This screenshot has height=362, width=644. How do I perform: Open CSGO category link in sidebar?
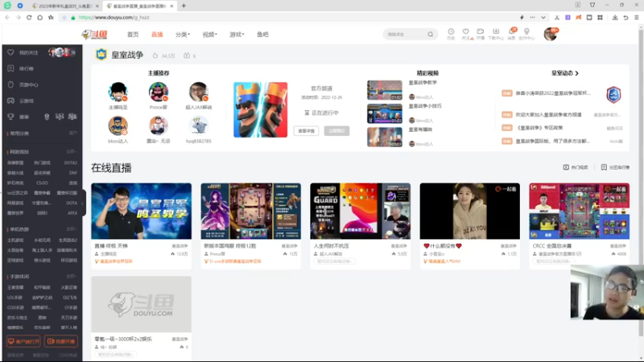42,183
